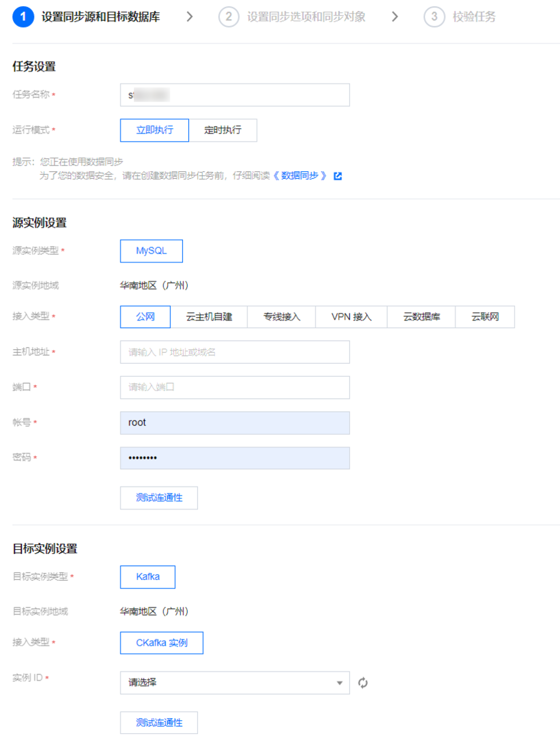The height and width of the screenshot is (736, 560).
Task: Select 专线接入 access type
Action: [x=282, y=317]
